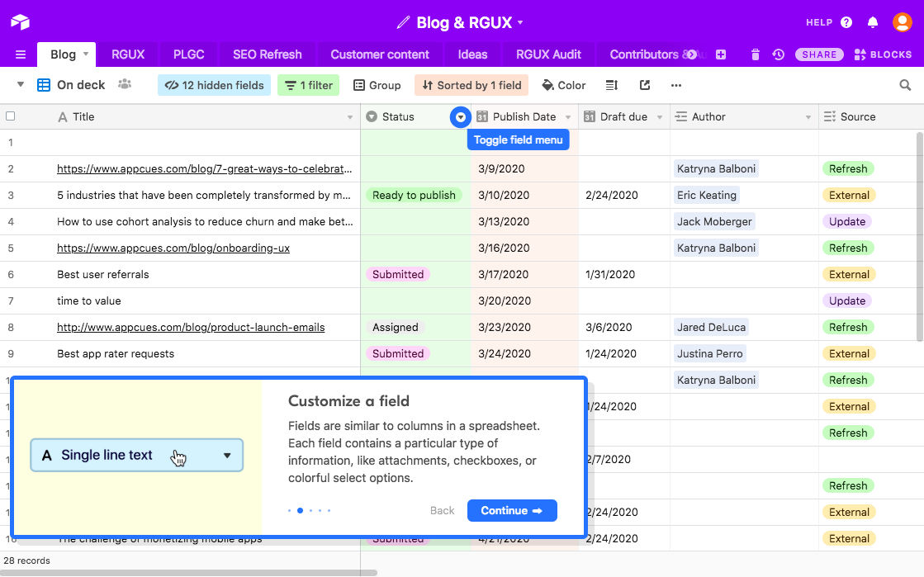Click the Assigned status tag
This screenshot has width=924, height=577.
click(x=395, y=327)
